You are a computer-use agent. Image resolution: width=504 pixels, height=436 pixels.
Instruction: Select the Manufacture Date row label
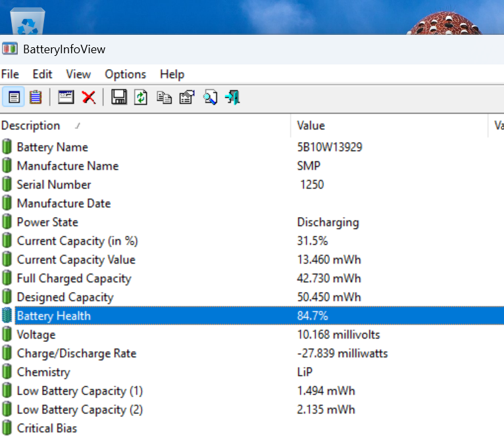(64, 203)
